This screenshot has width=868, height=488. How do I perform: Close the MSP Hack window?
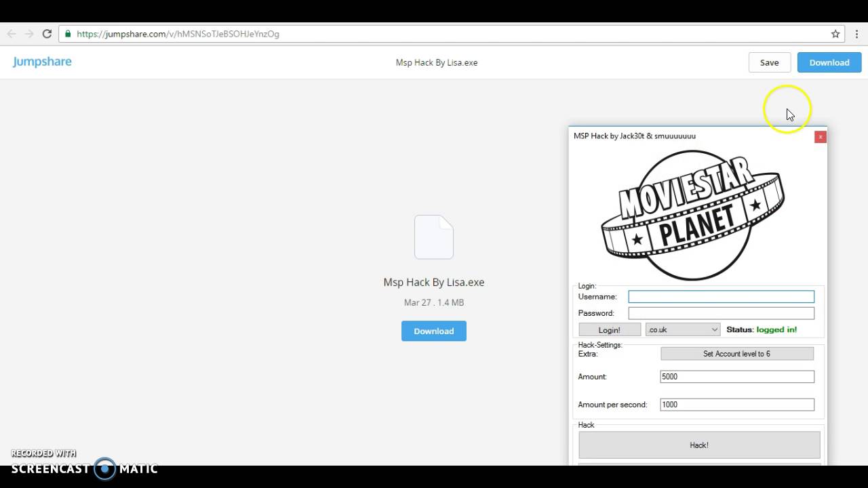point(821,137)
